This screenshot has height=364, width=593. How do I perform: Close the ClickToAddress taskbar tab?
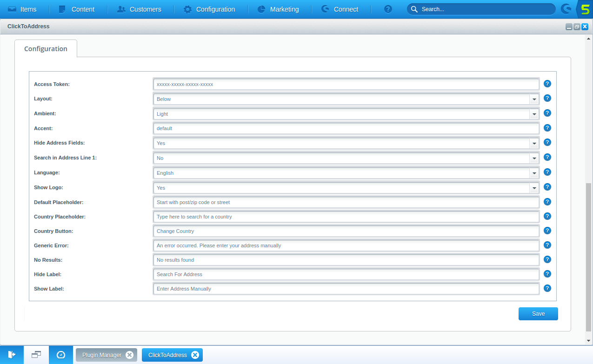point(195,355)
